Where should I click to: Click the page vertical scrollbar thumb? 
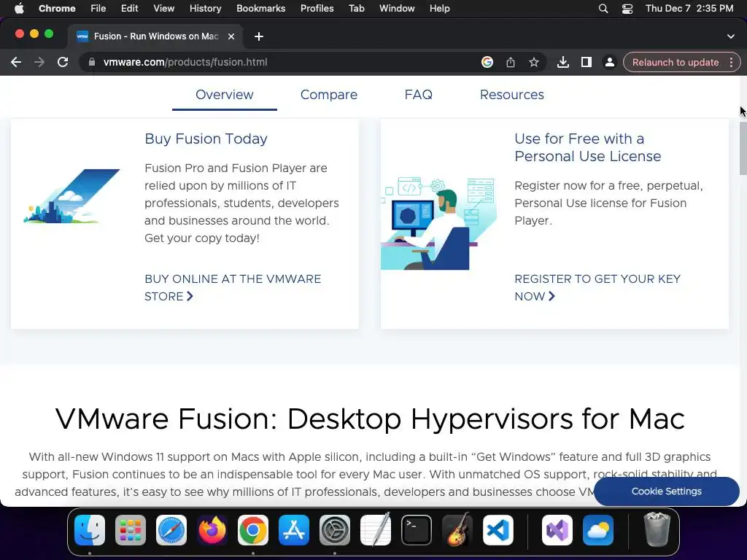[743, 149]
